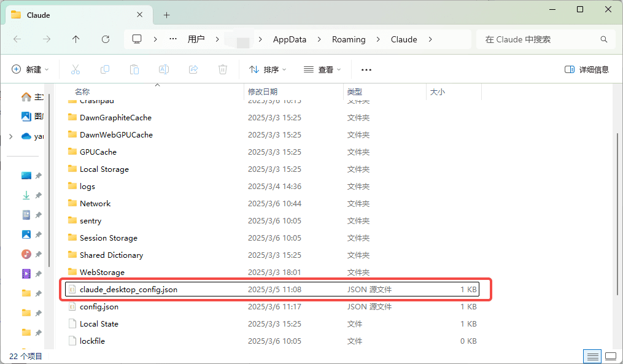Click the Refresh icon beside address bar

(106, 39)
